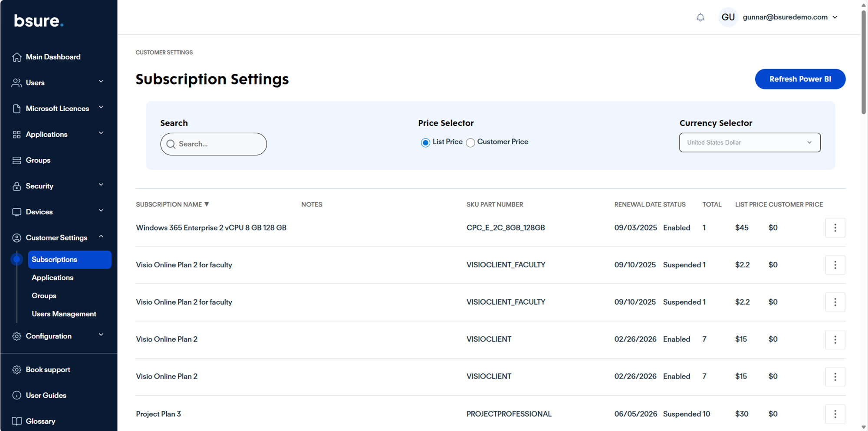
Task: Open User Guides info icon
Action: coord(16,395)
